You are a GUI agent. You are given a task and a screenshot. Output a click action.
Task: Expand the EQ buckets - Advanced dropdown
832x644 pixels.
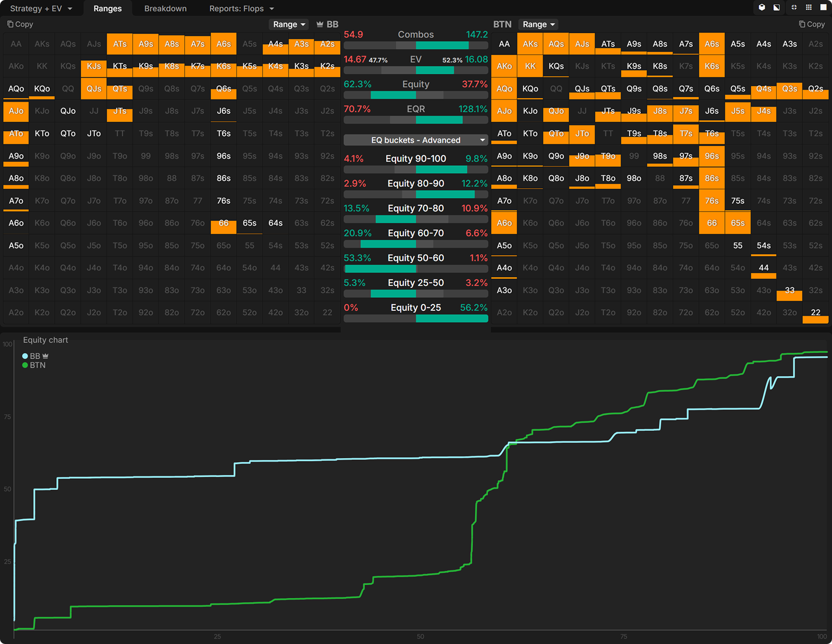(415, 140)
